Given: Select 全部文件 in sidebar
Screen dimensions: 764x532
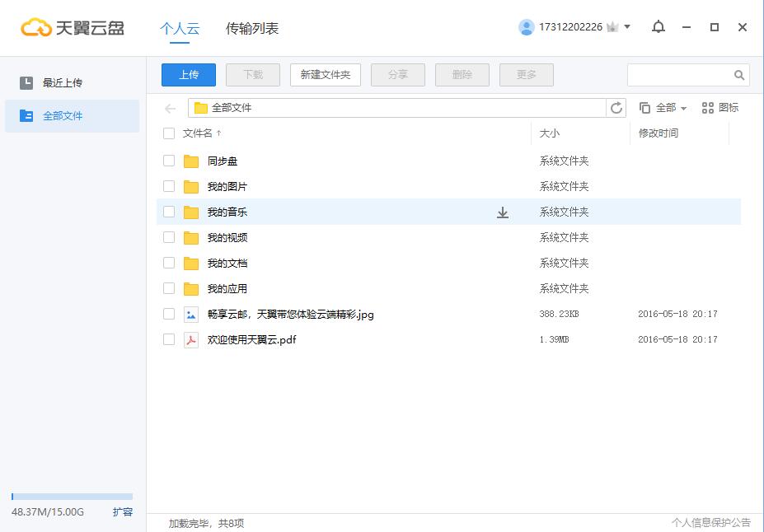Looking at the screenshot, I should tap(72, 116).
